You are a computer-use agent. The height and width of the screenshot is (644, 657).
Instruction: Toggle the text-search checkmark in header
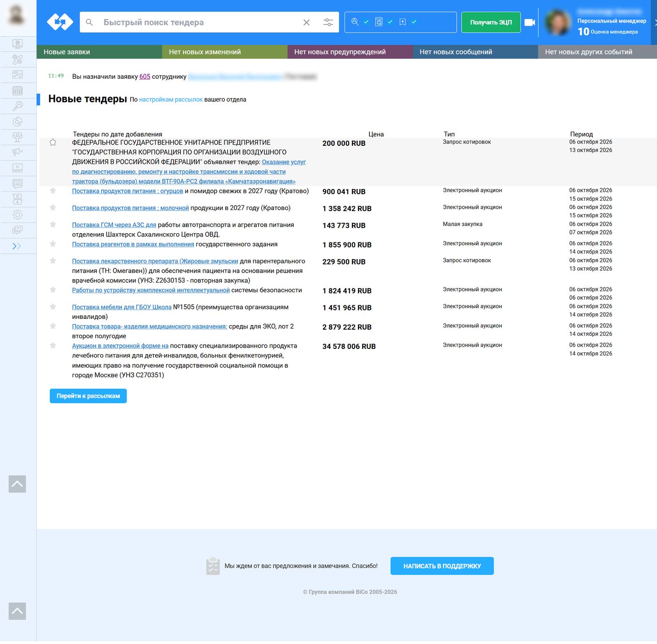[366, 22]
